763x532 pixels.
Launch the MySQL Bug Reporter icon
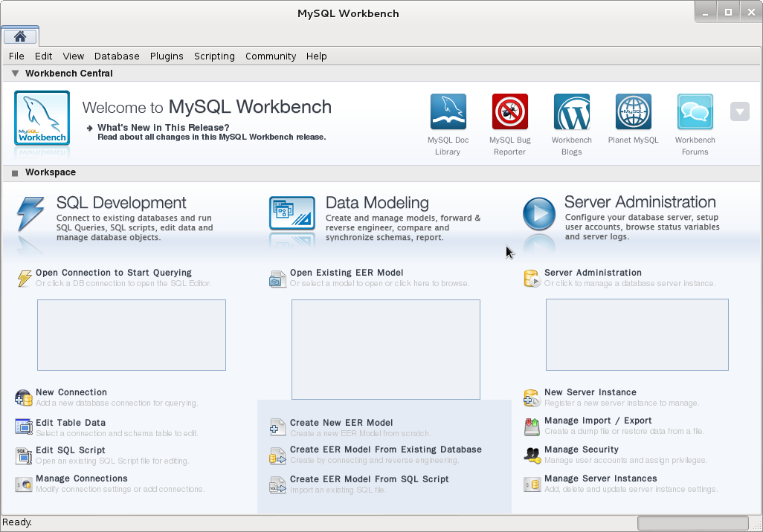click(509, 112)
